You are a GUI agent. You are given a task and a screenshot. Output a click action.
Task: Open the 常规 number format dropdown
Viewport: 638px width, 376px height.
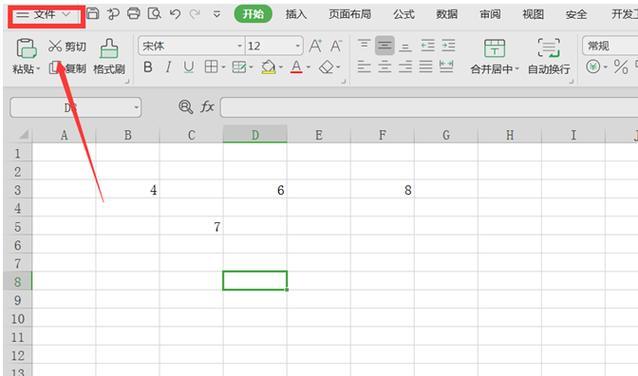point(610,46)
